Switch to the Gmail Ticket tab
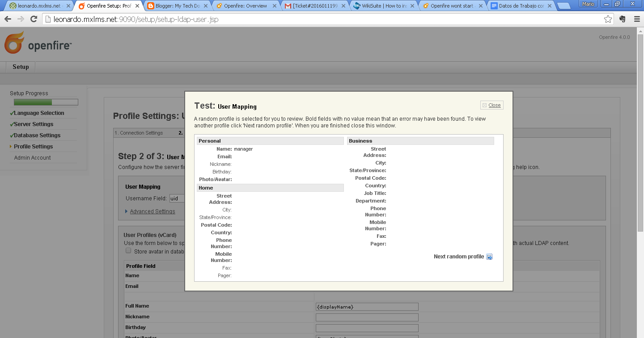 [x=314, y=6]
